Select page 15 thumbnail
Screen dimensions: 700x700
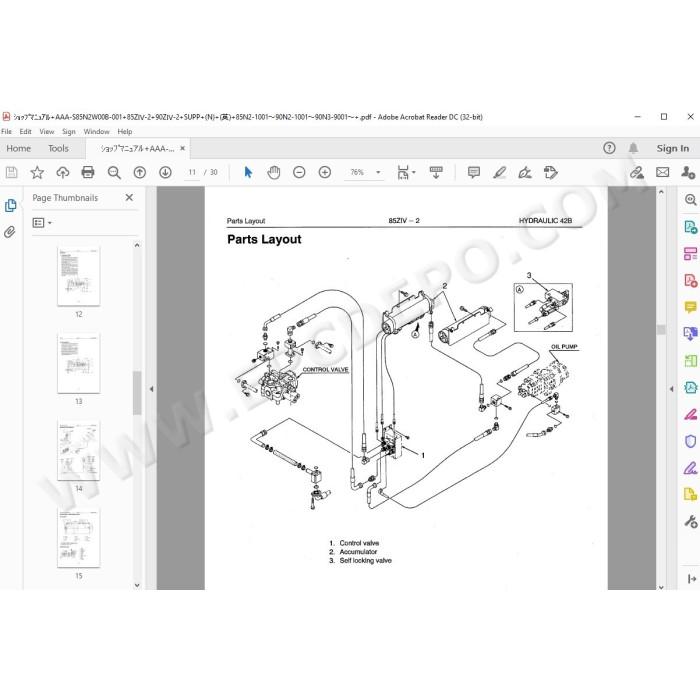pyautogui.click(x=79, y=538)
